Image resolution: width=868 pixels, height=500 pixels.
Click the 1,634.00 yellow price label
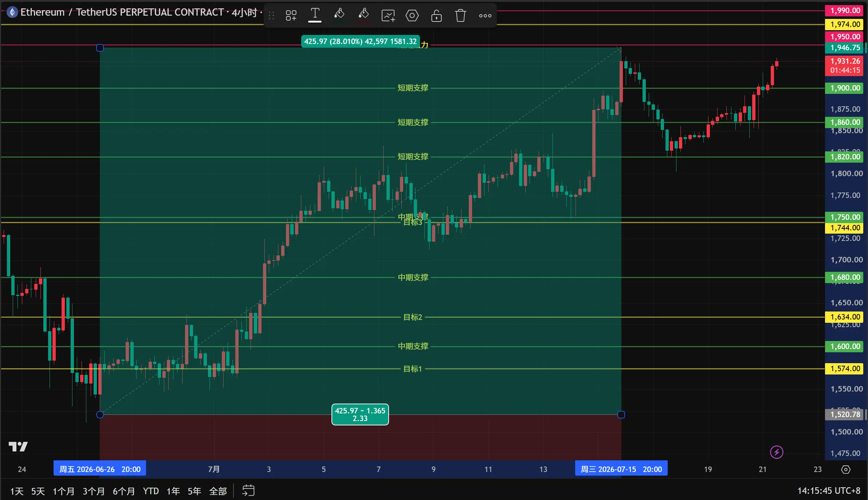[x=845, y=317]
